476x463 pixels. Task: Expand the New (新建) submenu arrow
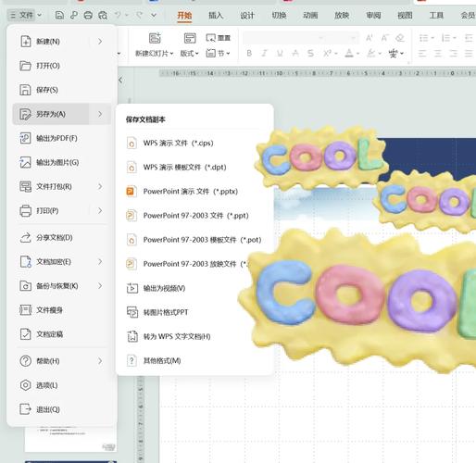[100, 42]
